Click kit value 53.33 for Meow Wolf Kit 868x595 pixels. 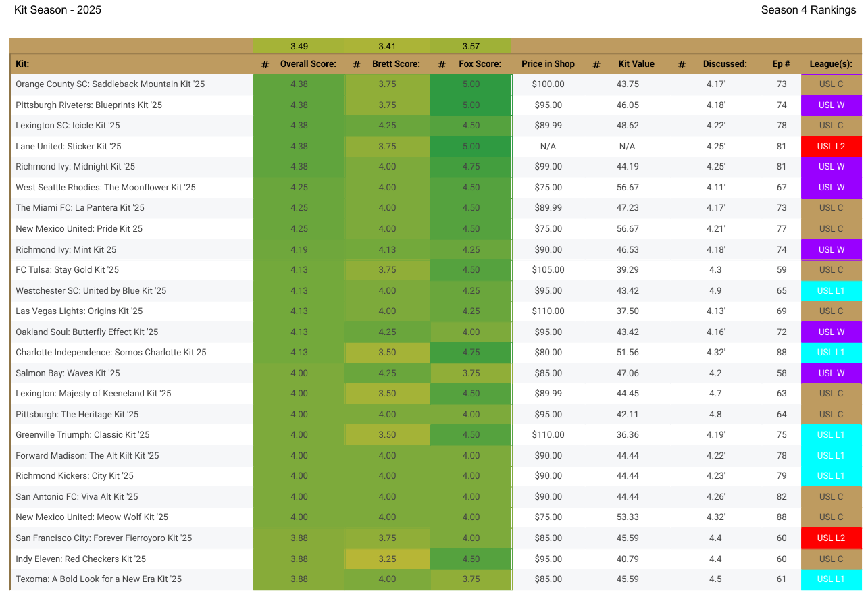click(628, 517)
